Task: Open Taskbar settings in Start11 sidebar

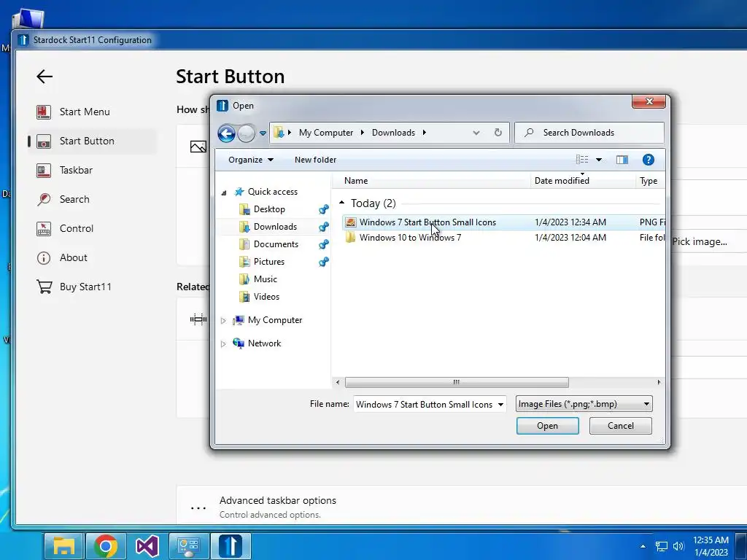Action: click(76, 170)
